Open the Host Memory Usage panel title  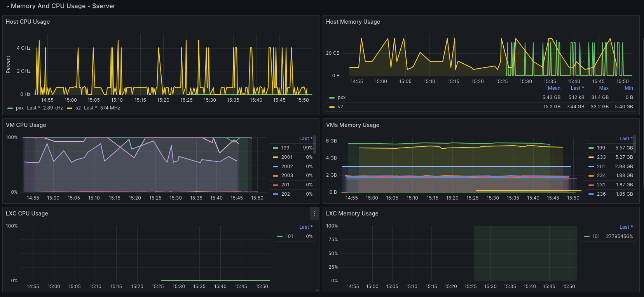click(353, 22)
